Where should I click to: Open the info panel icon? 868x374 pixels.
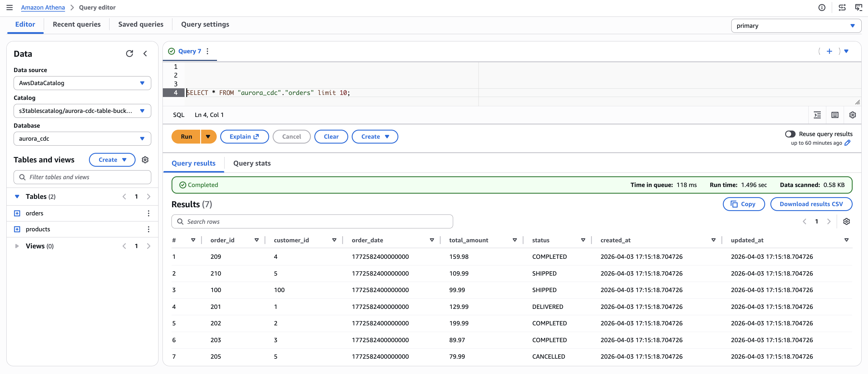click(822, 8)
